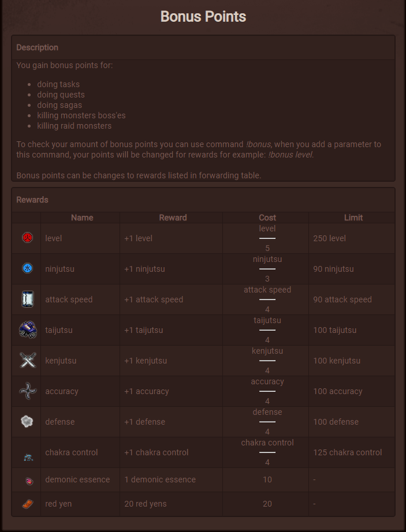Viewport: 406px width, 532px height.
Task: Click the Reward column header
Action: point(173,218)
